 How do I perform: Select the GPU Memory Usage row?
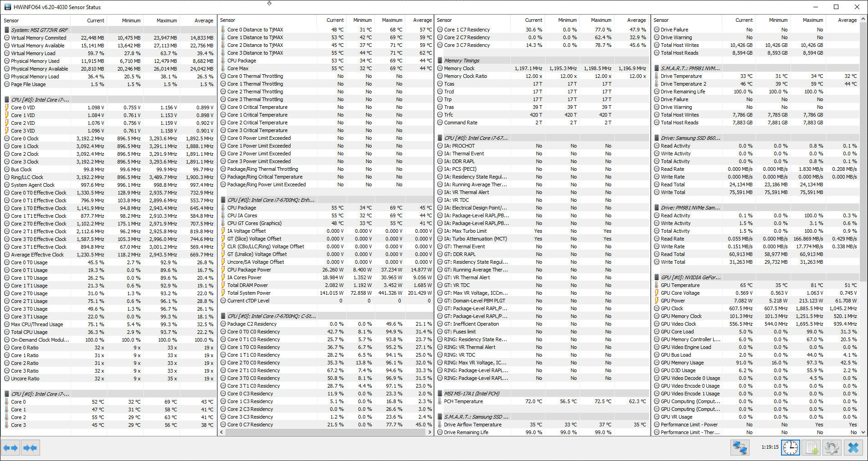[x=756, y=363]
